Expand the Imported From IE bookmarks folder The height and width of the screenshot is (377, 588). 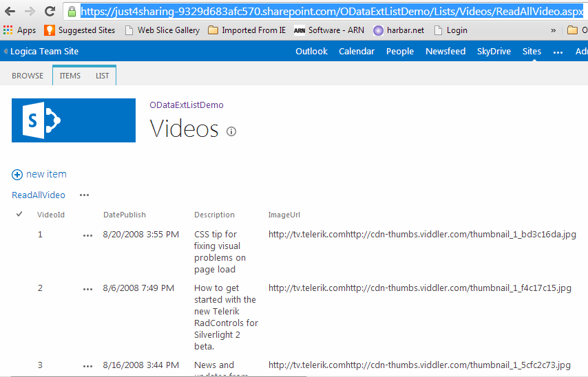click(246, 30)
